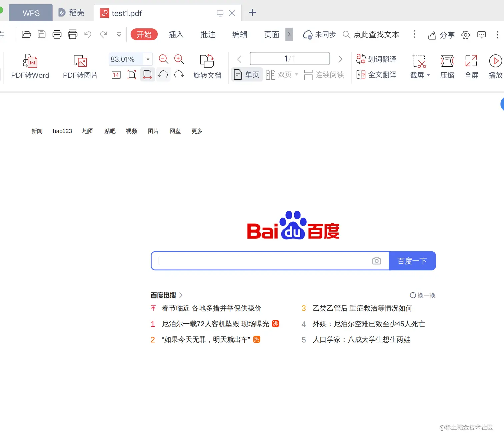Screen dimensions: 504x442
Task: Click the 旋转文档 rotate document icon
Action: coord(207,66)
